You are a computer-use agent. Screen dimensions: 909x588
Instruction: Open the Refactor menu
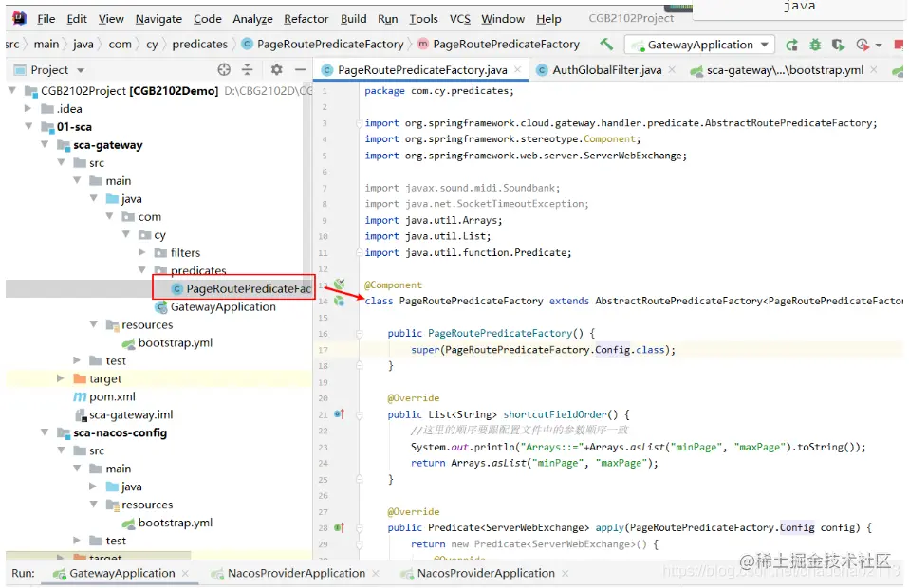pos(306,19)
